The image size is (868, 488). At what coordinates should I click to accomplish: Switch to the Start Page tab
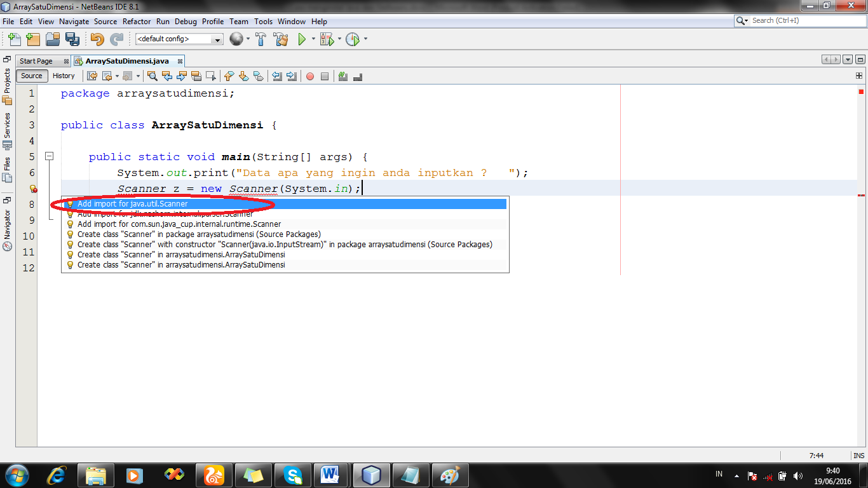[37, 62]
